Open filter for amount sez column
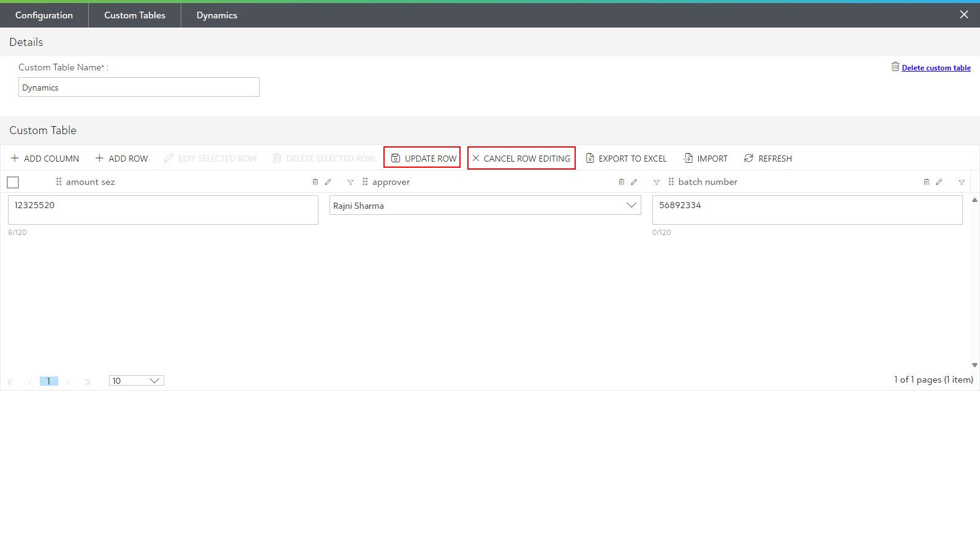 [x=350, y=182]
